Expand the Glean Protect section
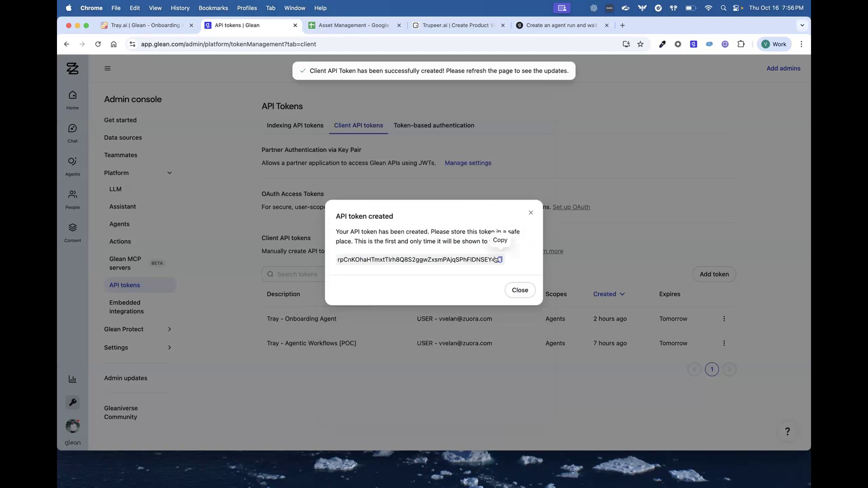The width and height of the screenshot is (868, 488). (169, 329)
